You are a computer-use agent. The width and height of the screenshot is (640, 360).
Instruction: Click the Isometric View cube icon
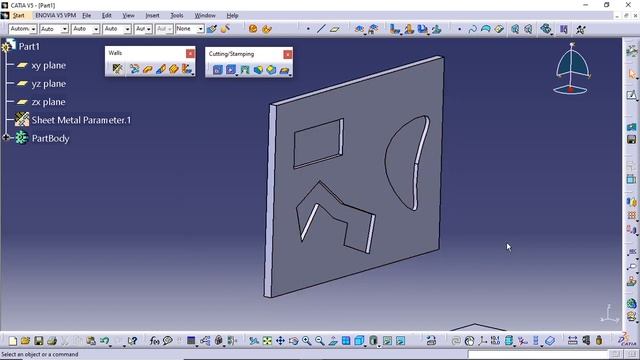click(x=359, y=340)
